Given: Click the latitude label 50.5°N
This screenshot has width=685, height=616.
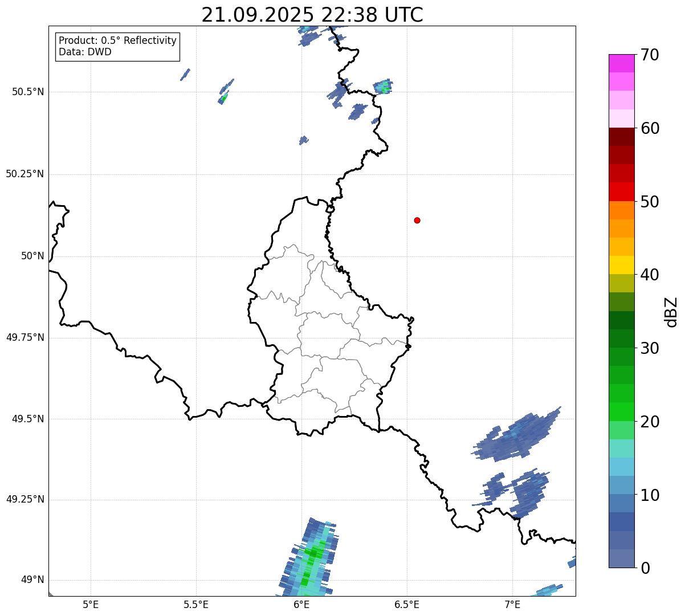Looking at the screenshot, I should click(28, 92).
